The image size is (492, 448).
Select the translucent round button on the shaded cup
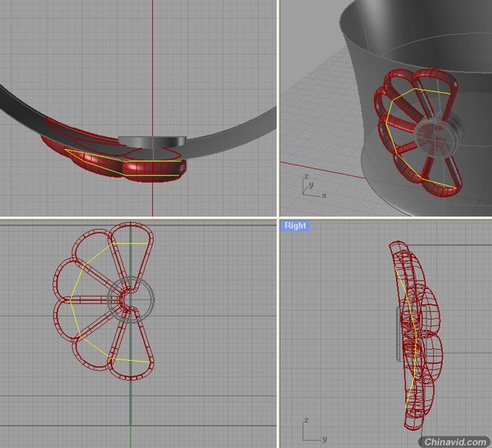pos(438,134)
